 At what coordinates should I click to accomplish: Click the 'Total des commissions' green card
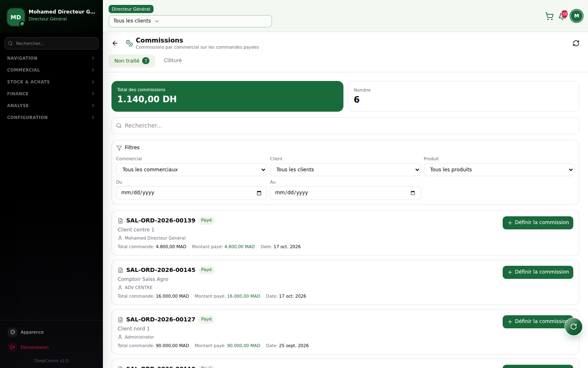(x=227, y=96)
